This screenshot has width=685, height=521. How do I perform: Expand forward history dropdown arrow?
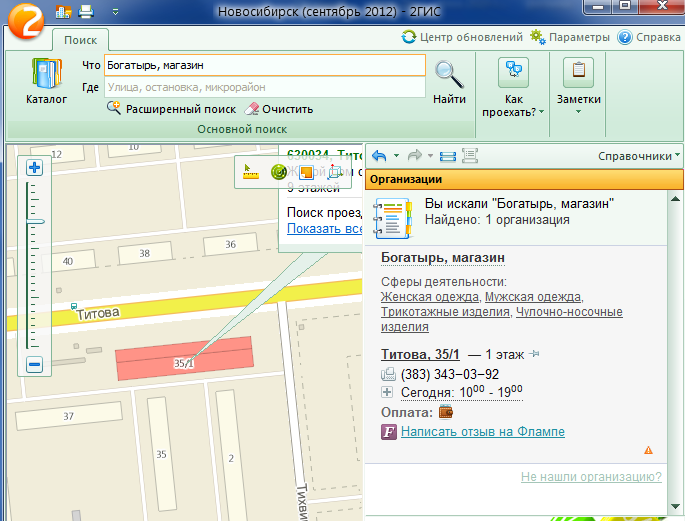point(430,155)
